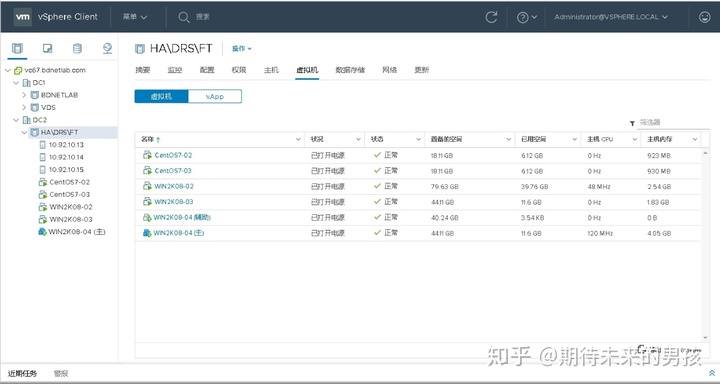
Task: Click the refresh icon in top bar
Action: [x=491, y=17]
